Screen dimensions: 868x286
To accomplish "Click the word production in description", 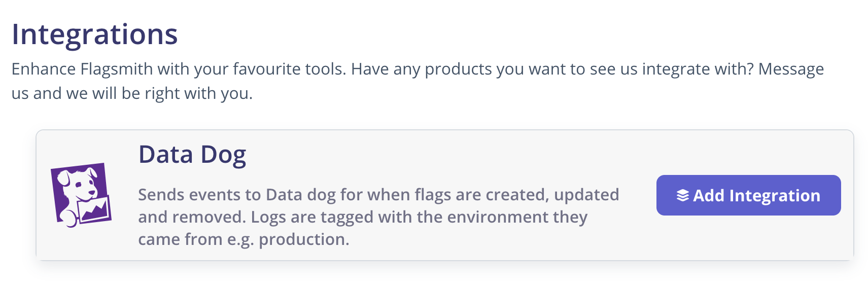I will [x=303, y=239].
